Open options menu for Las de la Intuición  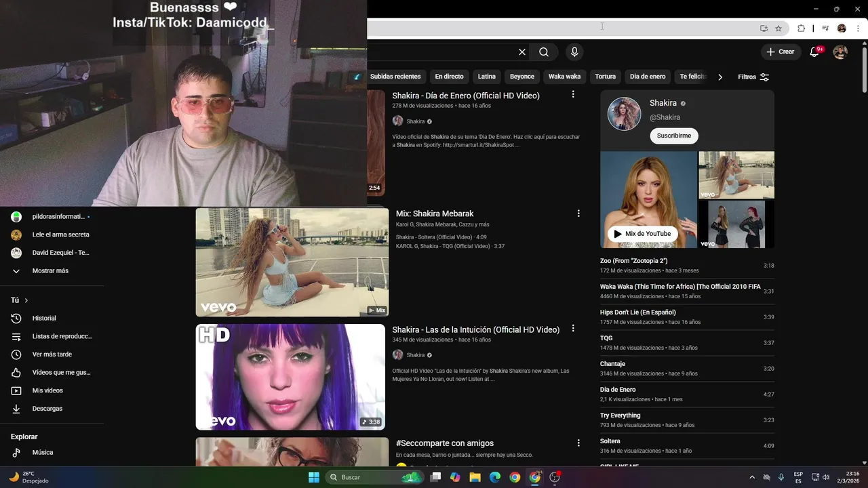[x=573, y=329]
